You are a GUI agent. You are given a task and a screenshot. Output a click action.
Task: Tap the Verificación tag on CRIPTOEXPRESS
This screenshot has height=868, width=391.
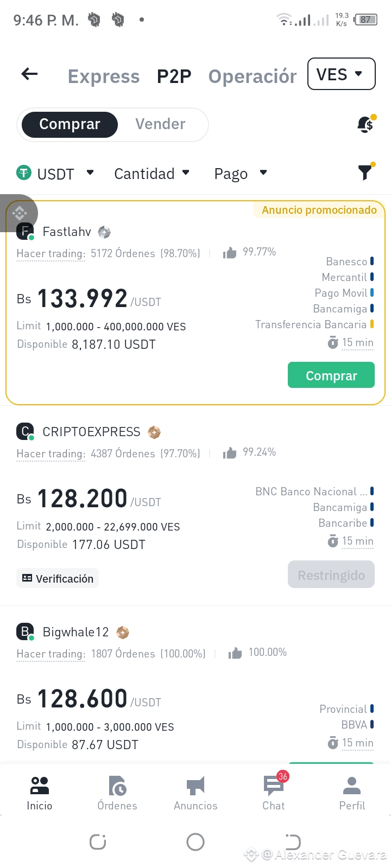point(58,578)
